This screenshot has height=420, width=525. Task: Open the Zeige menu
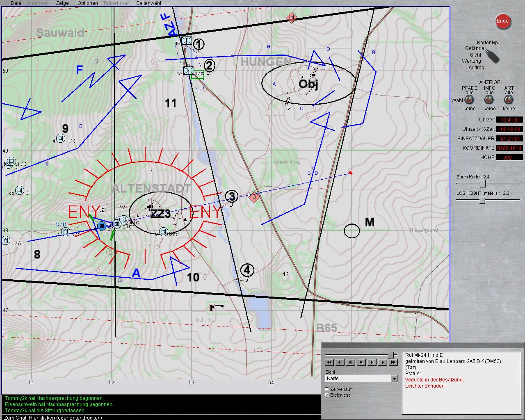click(x=62, y=3)
